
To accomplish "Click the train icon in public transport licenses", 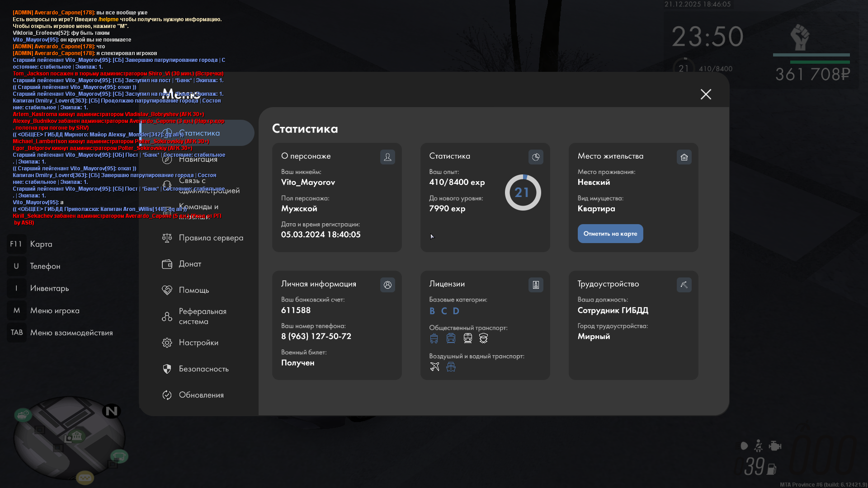I will point(467,338).
